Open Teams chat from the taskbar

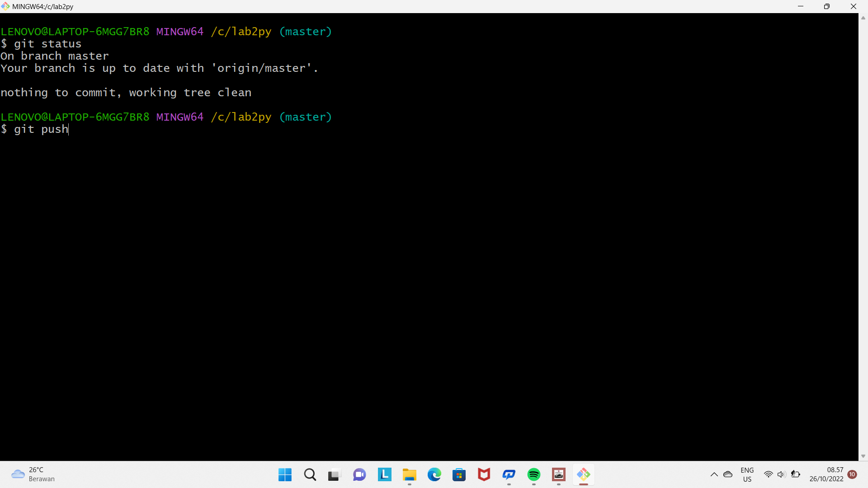coord(359,474)
